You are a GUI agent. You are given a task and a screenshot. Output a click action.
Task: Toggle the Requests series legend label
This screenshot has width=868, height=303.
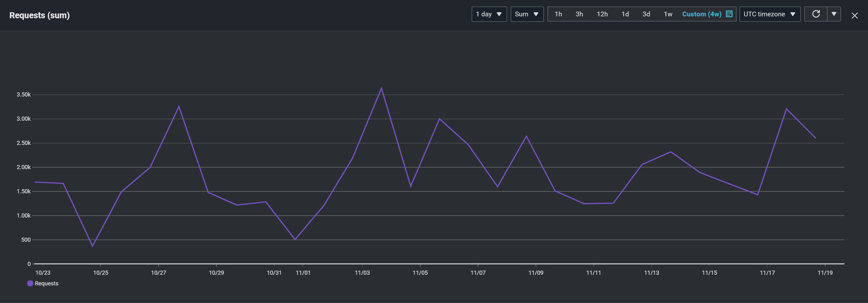coord(47,284)
